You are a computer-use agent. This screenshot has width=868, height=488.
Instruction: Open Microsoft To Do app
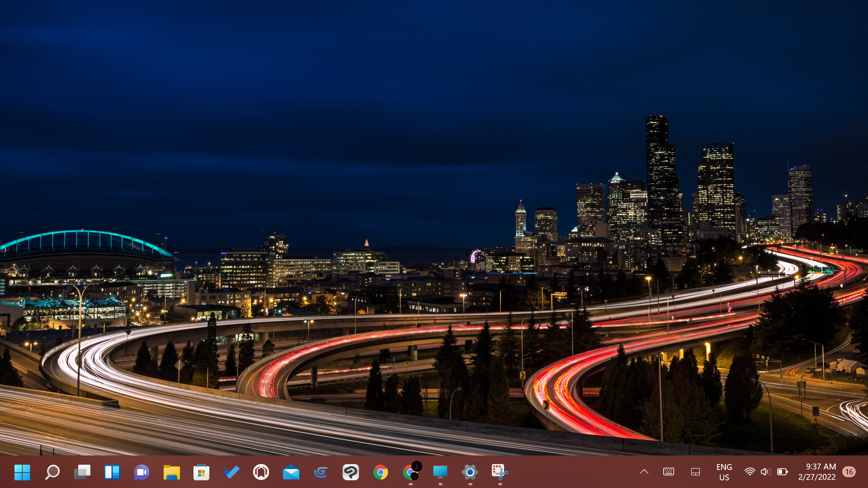pyautogui.click(x=231, y=472)
